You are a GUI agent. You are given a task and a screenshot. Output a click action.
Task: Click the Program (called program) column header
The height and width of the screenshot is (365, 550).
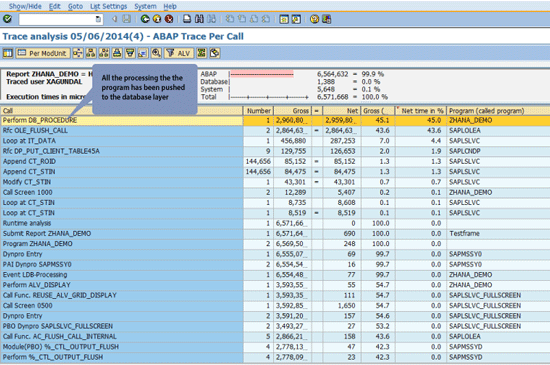pyautogui.click(x=498, y=111)
